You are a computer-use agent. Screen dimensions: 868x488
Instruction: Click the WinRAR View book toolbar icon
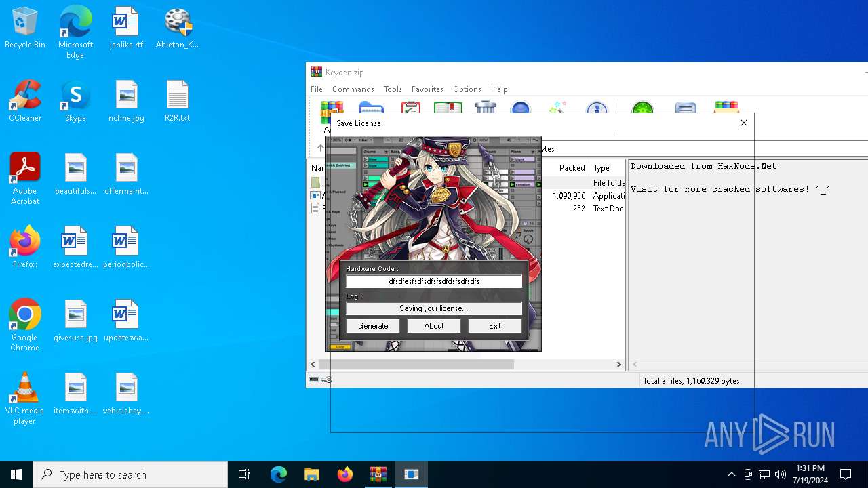coord(448,107)
